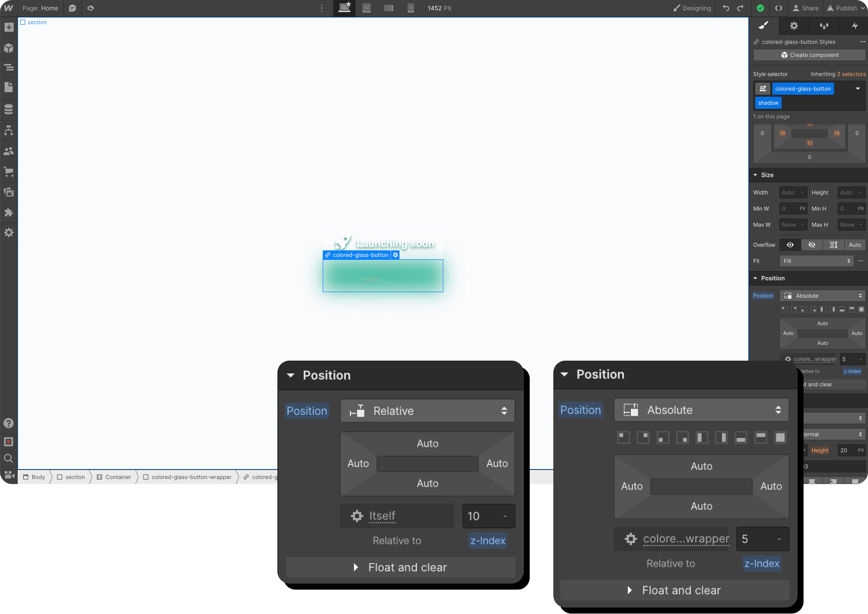Open the CMS Collections panel

[x=9, y=109]
